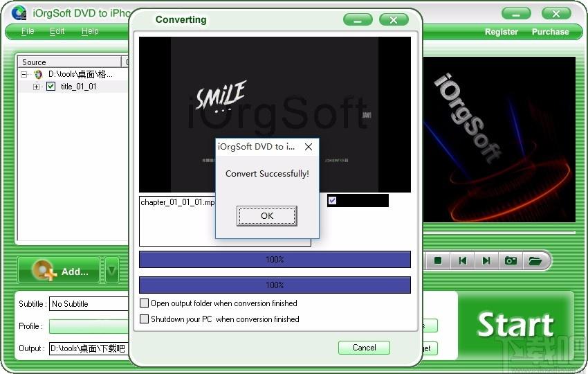Open the Edit menu
The height and width of the screenshot is (374, 588).
click(57, 31)
